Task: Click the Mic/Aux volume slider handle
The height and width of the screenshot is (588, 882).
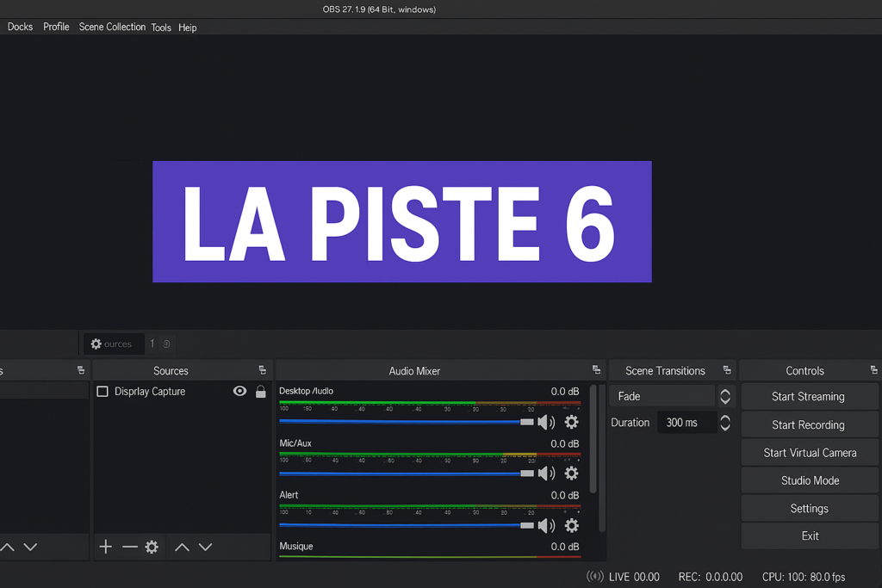Action: click(x=525, y=473)
